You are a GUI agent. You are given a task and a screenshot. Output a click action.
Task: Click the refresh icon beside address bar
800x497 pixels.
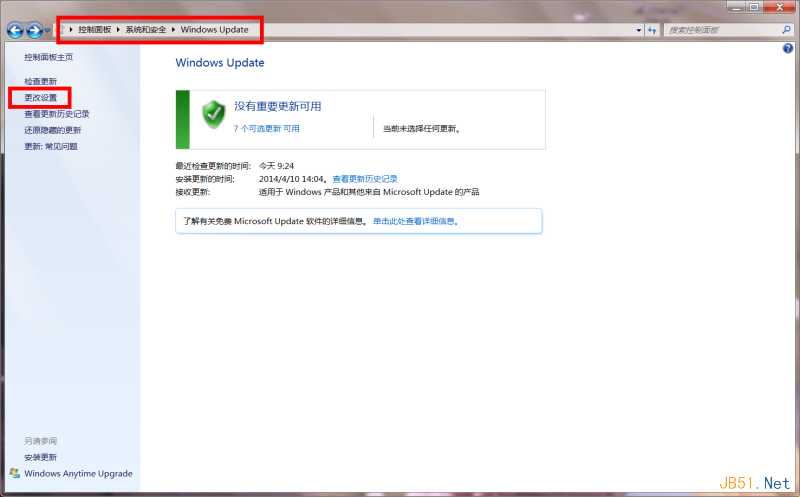[x=652, y=30]
